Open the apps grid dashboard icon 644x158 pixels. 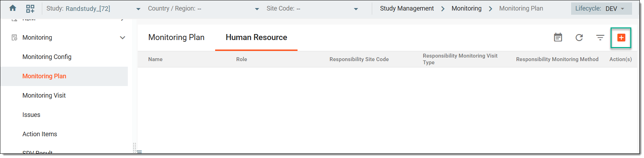30,8
